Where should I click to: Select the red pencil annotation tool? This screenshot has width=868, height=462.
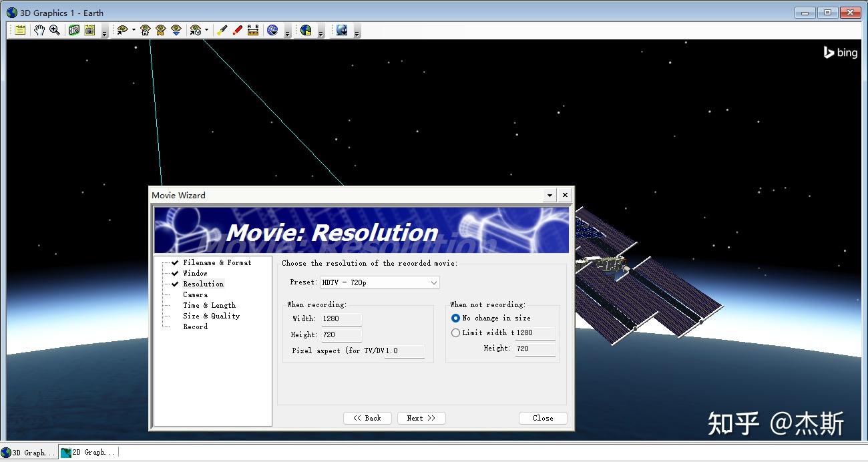click(238, 30)
